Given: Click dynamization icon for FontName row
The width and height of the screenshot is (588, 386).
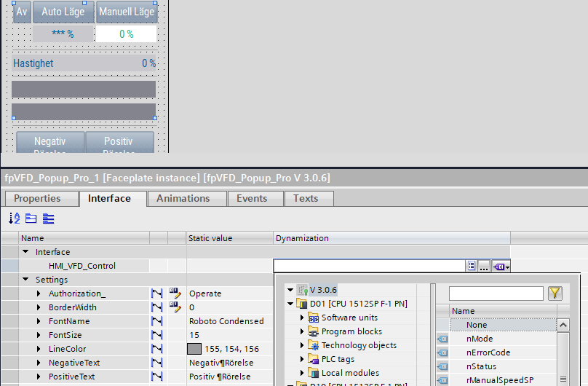Looking at the screenshot, I should [x=156, y=321].
